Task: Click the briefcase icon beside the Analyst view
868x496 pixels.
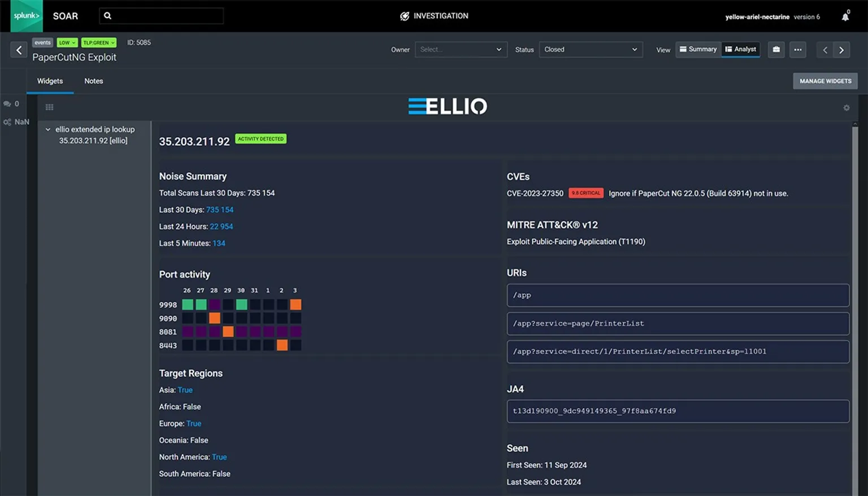Action: (x=776, y=50)
